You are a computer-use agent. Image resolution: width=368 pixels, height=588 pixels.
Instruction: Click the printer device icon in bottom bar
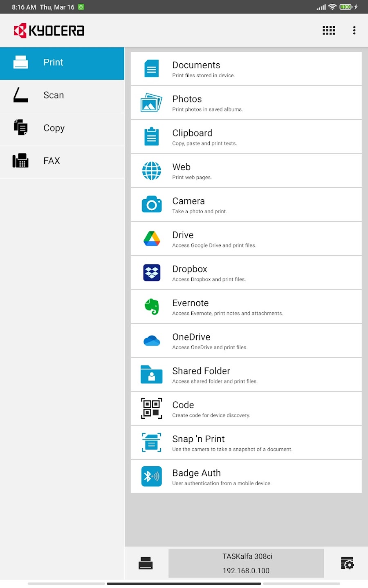click(146, 563)
